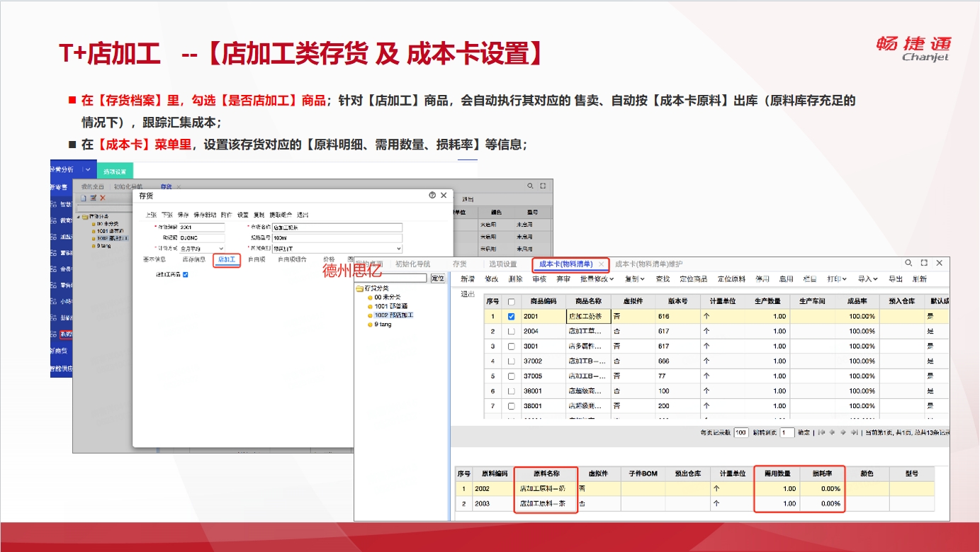Screen dimensions: 980x552
Task: Select 1002 预店加工 in cost card tree
Action: 393,315
